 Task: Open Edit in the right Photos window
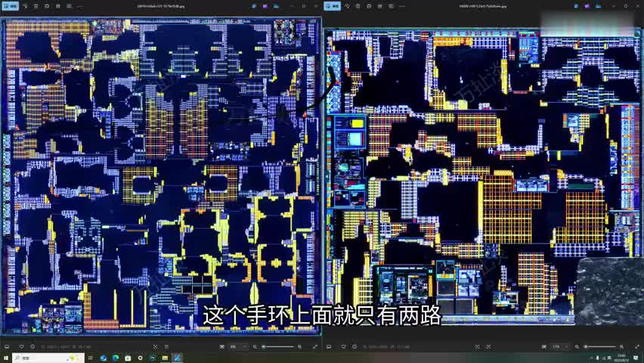[x=332, y=6]
